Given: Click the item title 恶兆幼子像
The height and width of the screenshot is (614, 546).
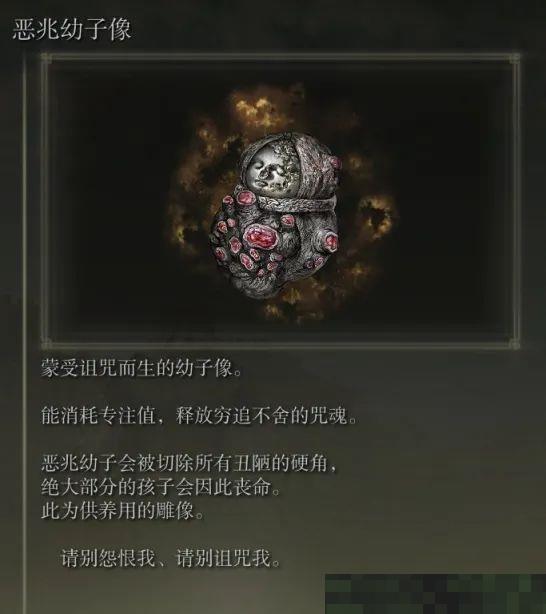Looking at the screenshot, I should tap(72, 30).
